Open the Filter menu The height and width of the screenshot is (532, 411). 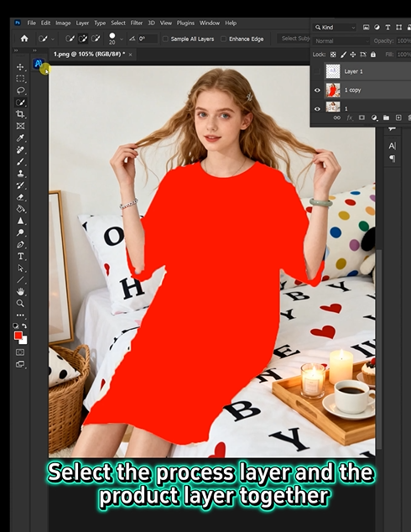(x=137, y=23)
